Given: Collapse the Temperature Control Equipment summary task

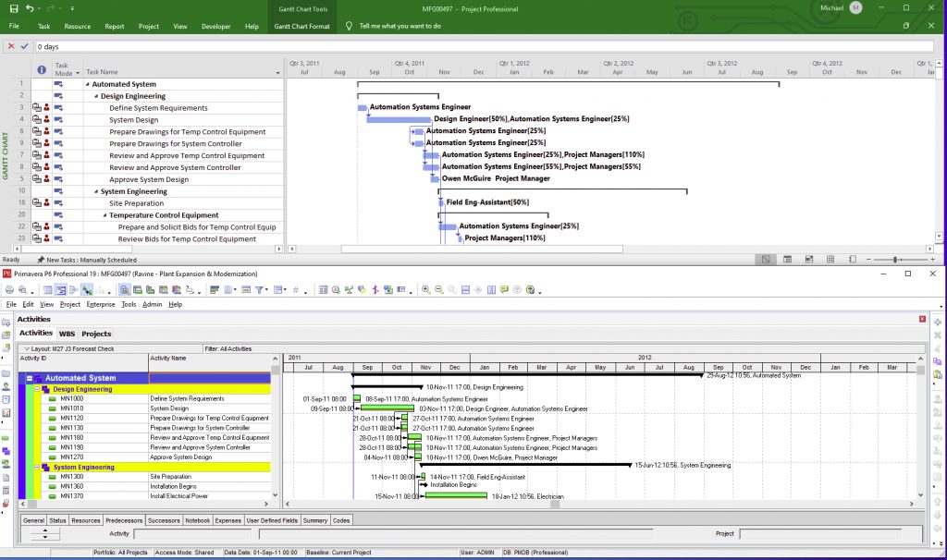Looking at the screenshot, I should click(105, 215).
